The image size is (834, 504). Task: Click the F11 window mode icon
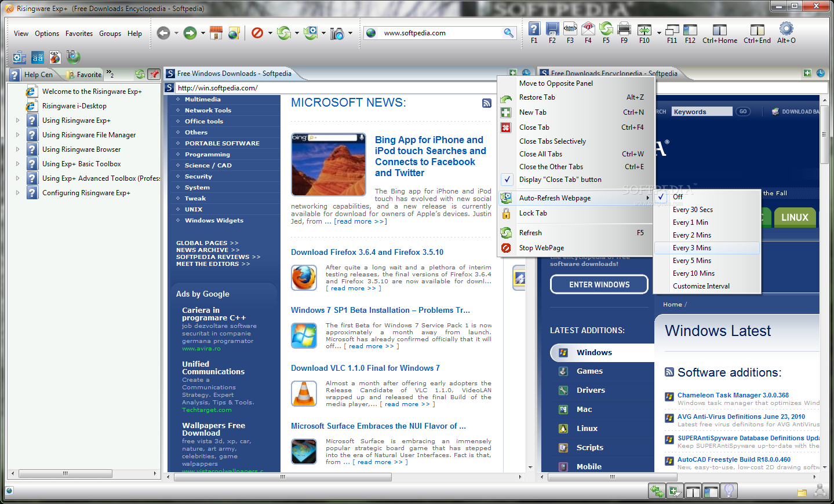[672, 30]
